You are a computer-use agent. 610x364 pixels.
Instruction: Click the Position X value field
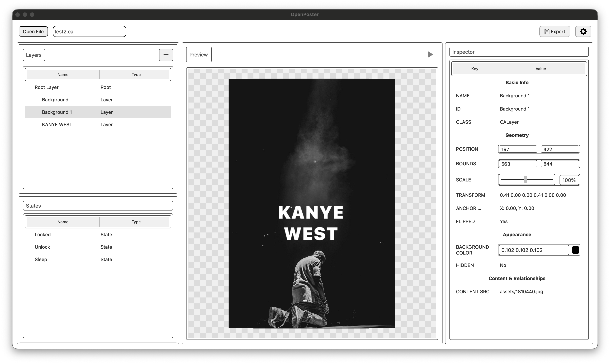(518, 149)
